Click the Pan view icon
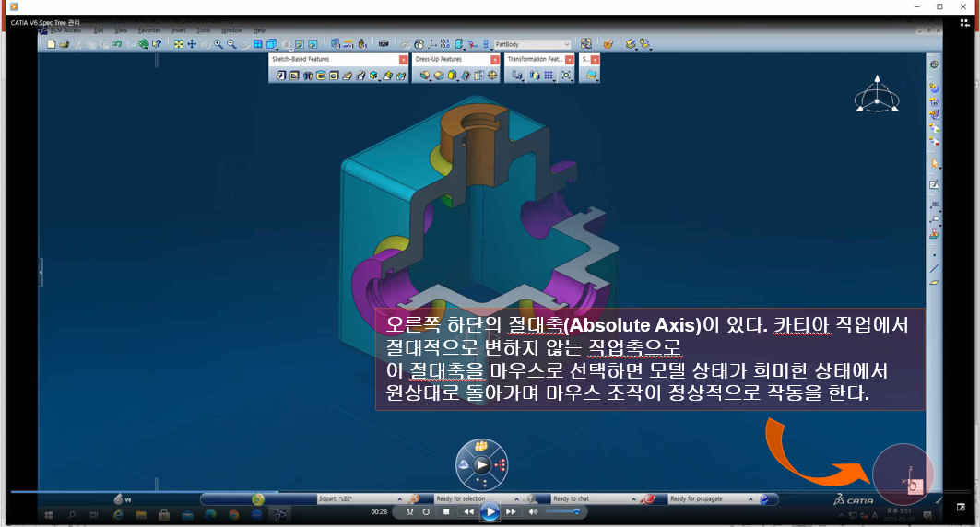Viewport: 980px width, 527px height. coord(192,43)
